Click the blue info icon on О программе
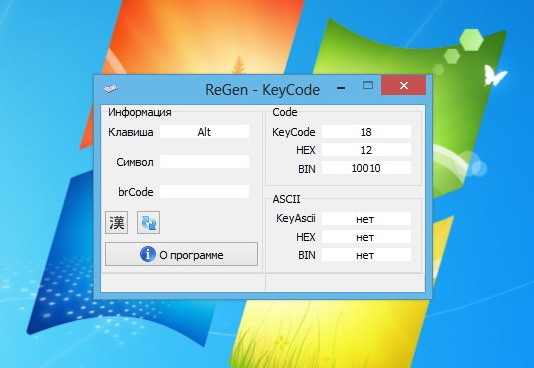Image resolution: width=534 pixels, height=368 pixels. (x=148, y=254)
